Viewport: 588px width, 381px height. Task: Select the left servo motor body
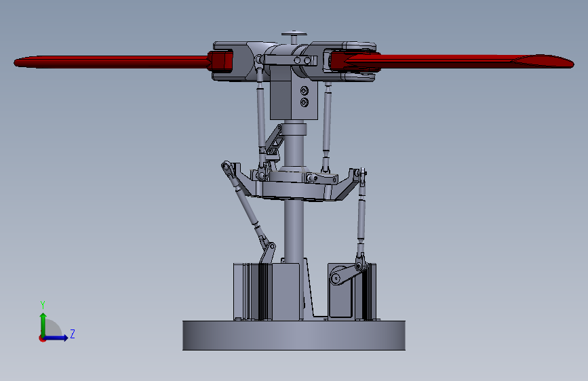click(267, 292)
